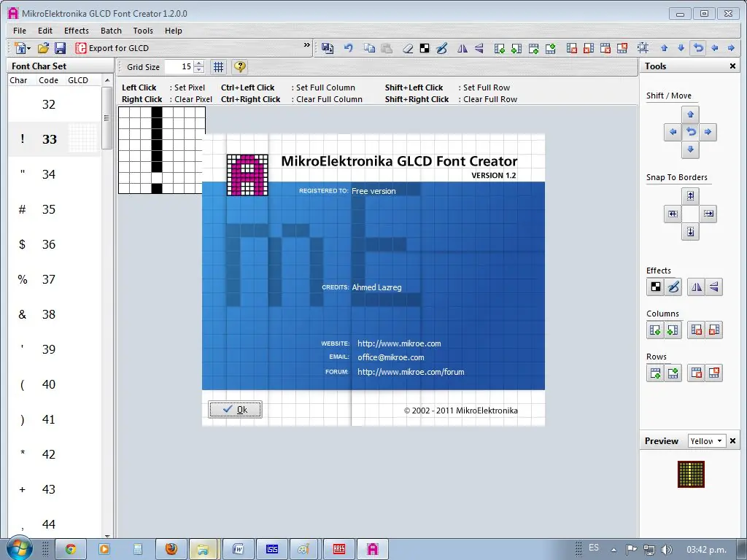Click the Copy icon in top toolbar
Screen dimensions: 747x560
coord(369,48)
